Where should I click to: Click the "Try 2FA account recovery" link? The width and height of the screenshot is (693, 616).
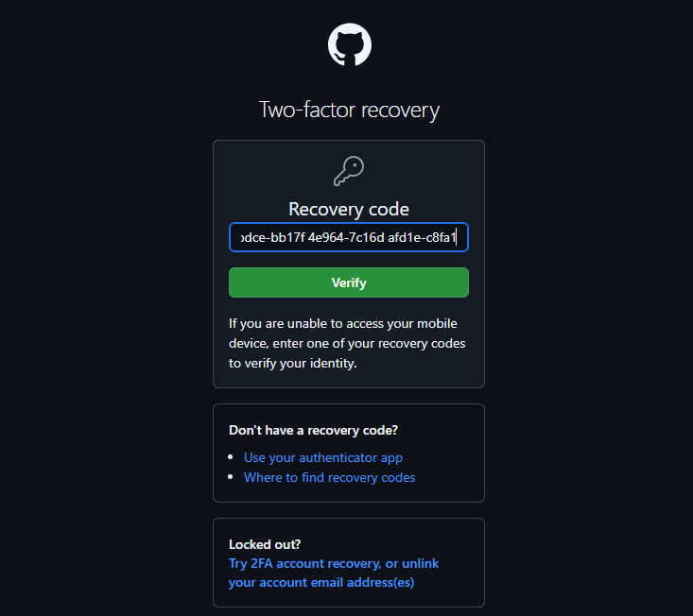click(x=303, y=563)
